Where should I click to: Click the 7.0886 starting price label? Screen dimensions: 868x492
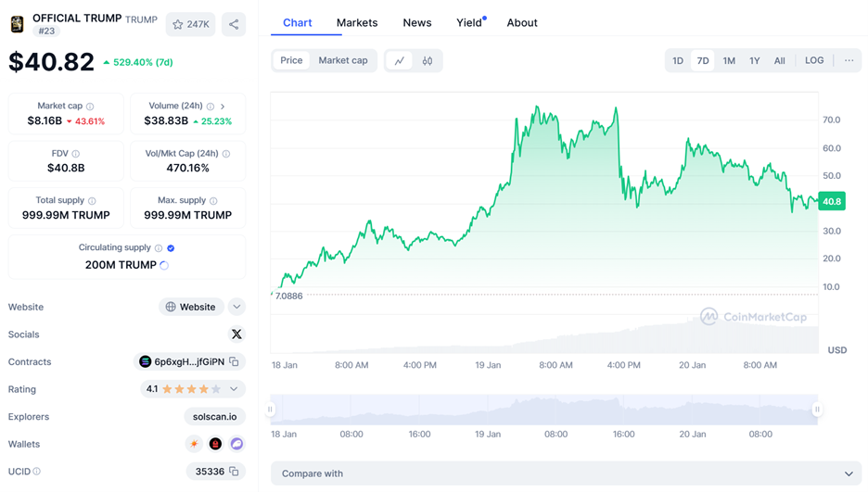pyautogui.click(x=289, y=296)
